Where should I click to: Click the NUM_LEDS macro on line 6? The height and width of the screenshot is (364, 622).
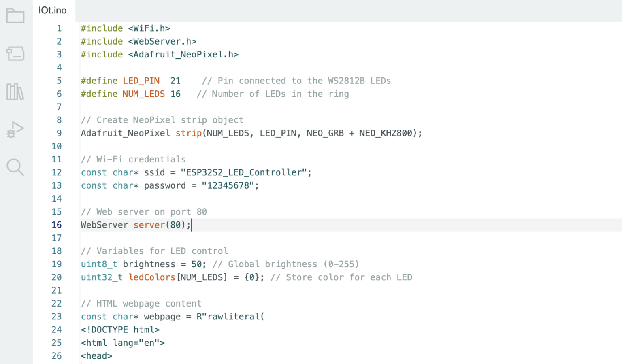(x=143, y=94)
